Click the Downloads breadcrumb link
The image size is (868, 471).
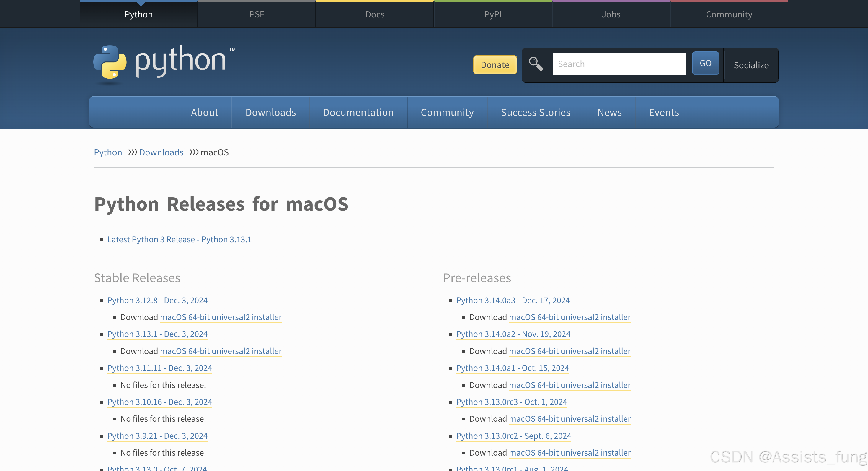point(161,152)
